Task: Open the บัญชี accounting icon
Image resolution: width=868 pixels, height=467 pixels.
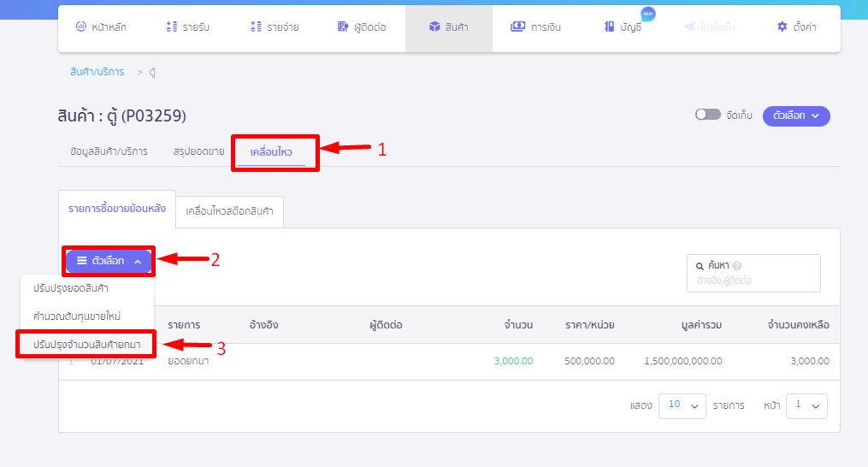Action: point(610,27)
